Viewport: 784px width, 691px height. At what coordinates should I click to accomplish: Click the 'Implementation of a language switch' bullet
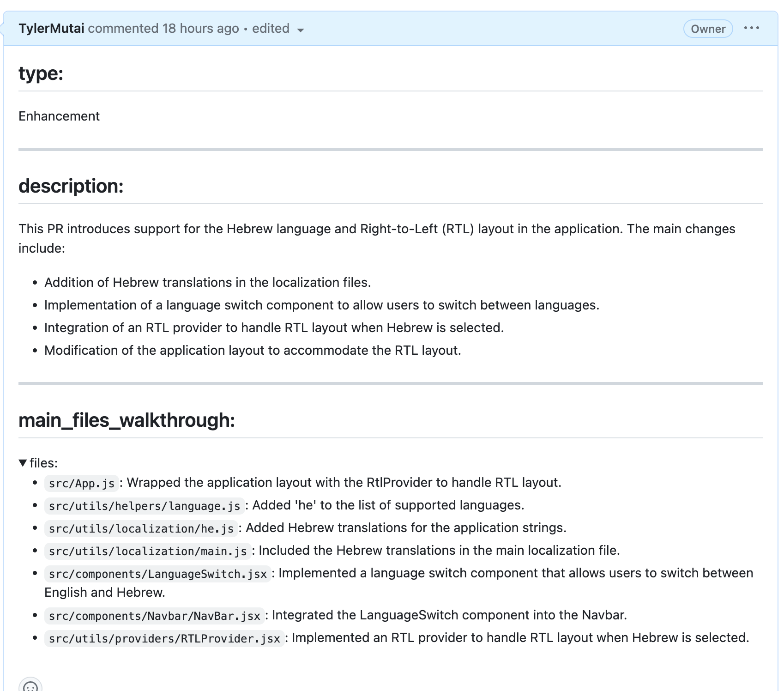point(322,305)
